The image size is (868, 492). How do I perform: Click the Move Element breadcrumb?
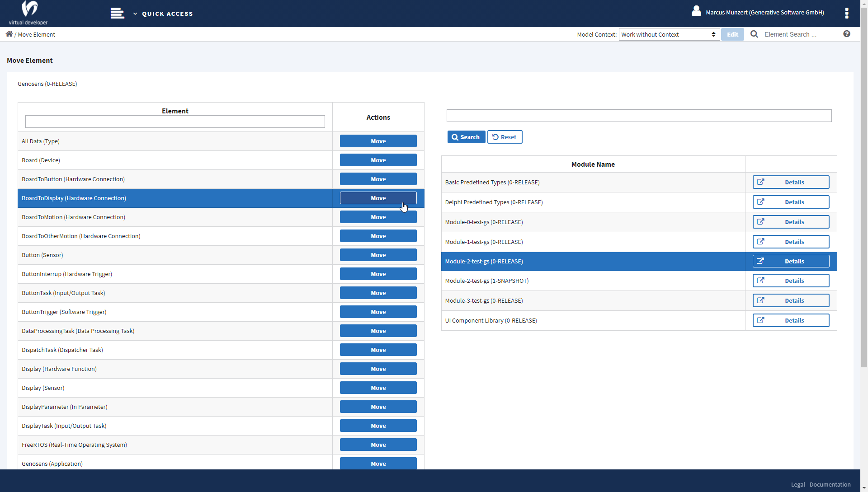tap(36, 34)
